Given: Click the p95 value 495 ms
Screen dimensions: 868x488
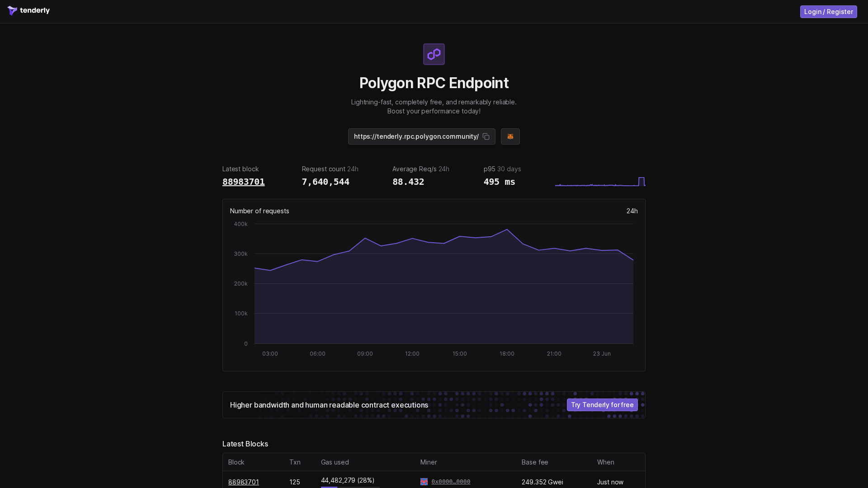Looking at the screenshot, I should click(x=500, y=182).
